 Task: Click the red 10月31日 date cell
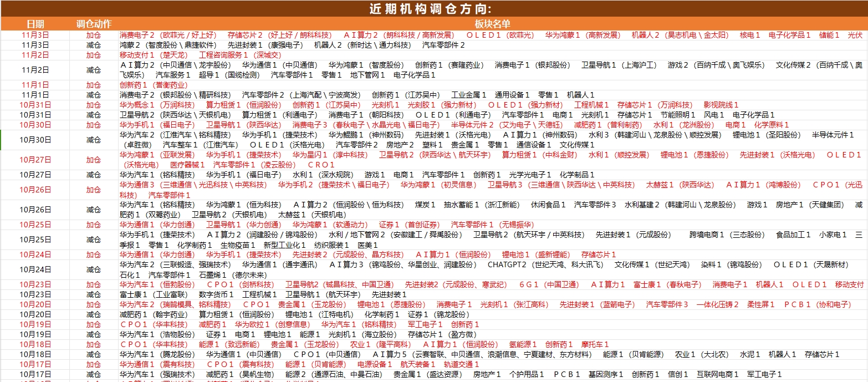point(35,105)
